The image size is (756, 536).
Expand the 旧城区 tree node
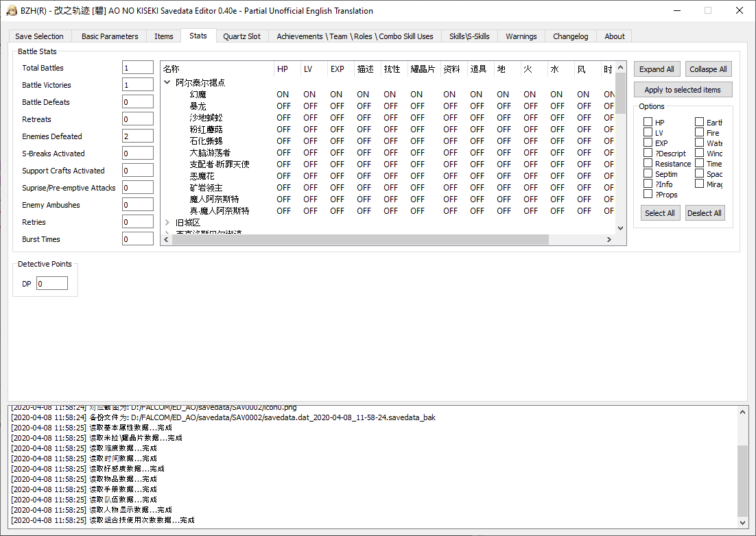(x=167, y=223)
